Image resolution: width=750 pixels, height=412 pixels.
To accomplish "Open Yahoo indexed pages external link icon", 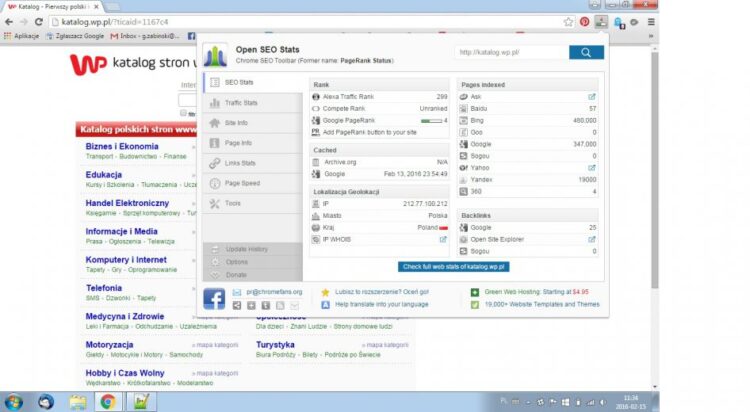I will tap(592, 168).
